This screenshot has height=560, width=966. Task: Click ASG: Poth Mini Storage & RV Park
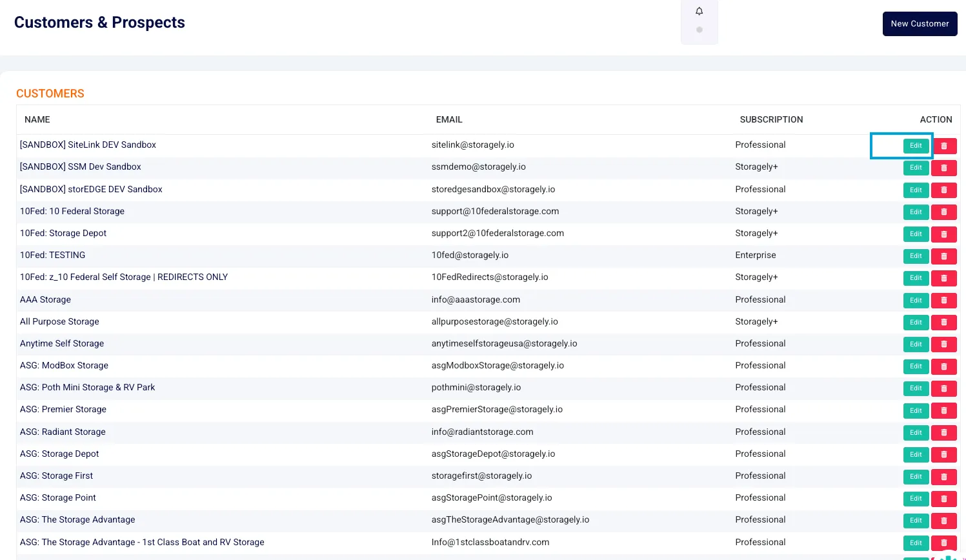88,388
